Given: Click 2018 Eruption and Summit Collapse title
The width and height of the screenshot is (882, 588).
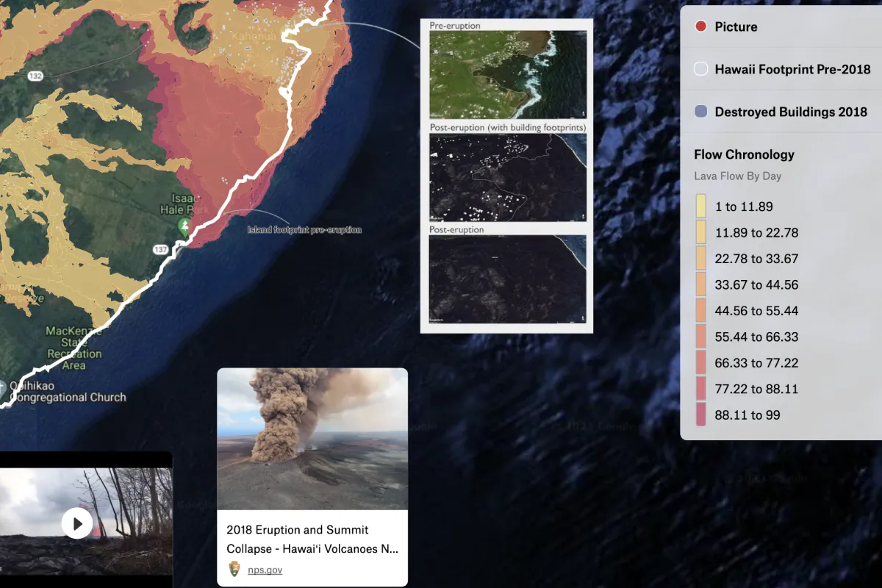Looking at the screenshot, I should (x=312, y=539).
